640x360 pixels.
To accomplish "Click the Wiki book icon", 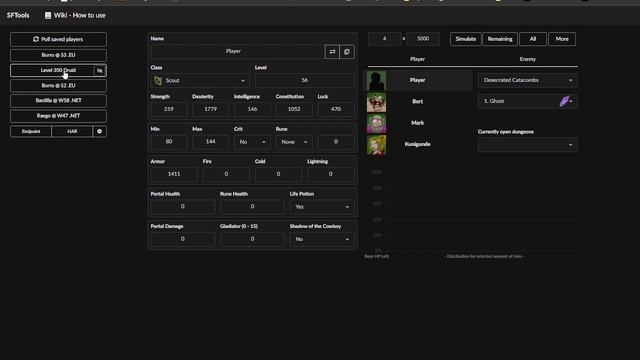I will pyautogui.click(x=48, y=16).
